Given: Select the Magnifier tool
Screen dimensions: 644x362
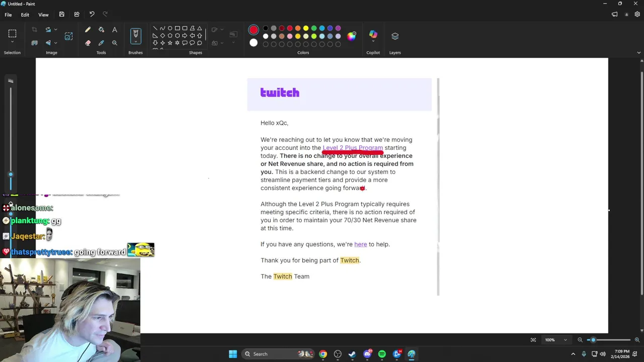Looking at the screenshot, I should point(115,43).
